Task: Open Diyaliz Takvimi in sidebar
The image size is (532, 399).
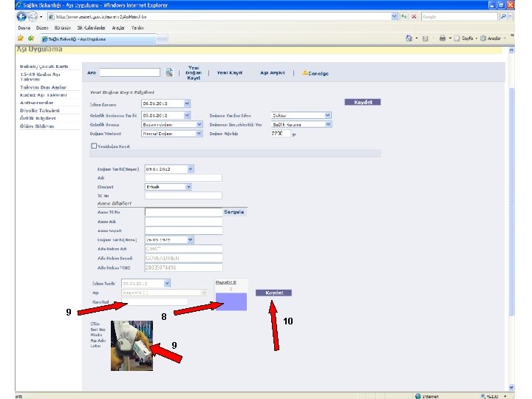Action: pyautogui.click(x=40, y=111)
